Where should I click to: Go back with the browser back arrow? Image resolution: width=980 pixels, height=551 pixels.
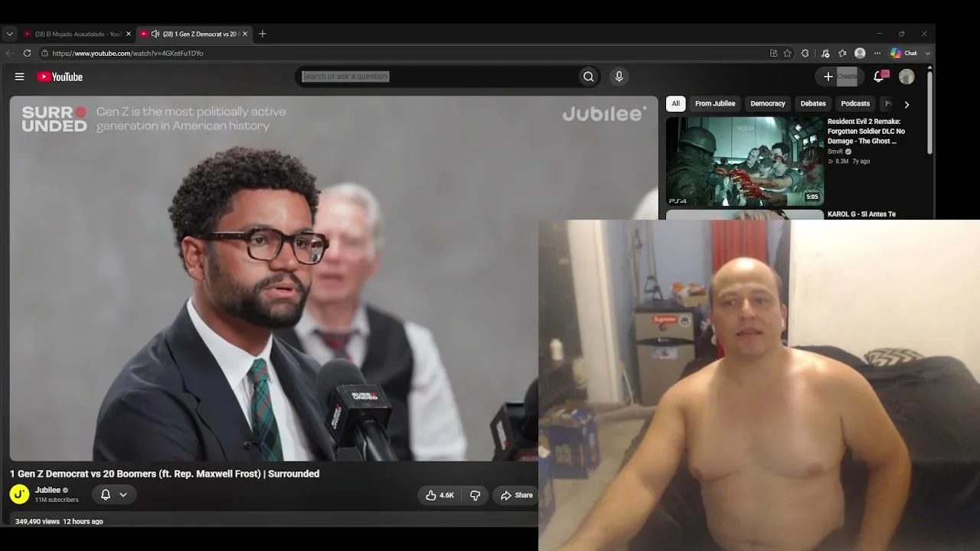(9, 54)
